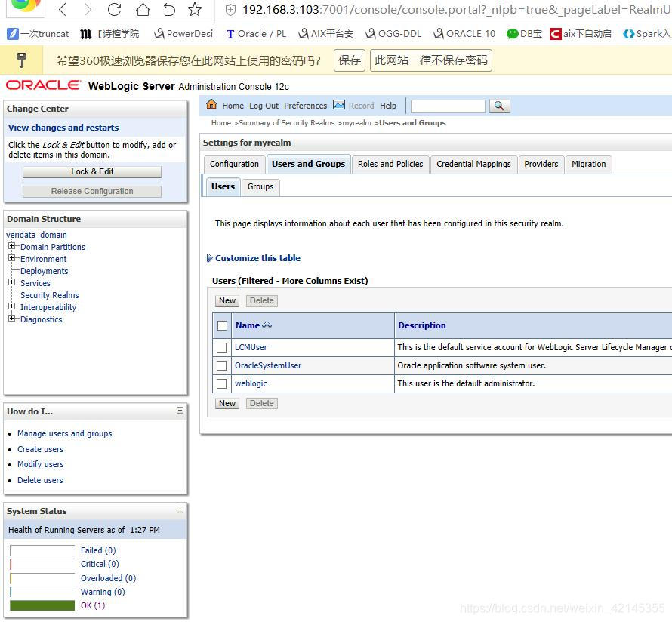Click the Create users help link
672x622 pixels.
(x=40, y=449)
